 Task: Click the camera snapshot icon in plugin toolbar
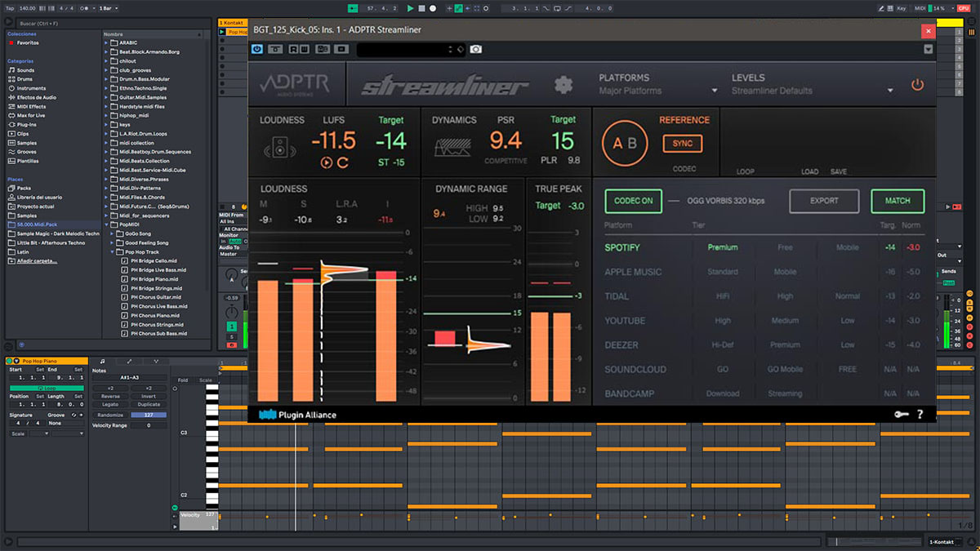(475, 49)
